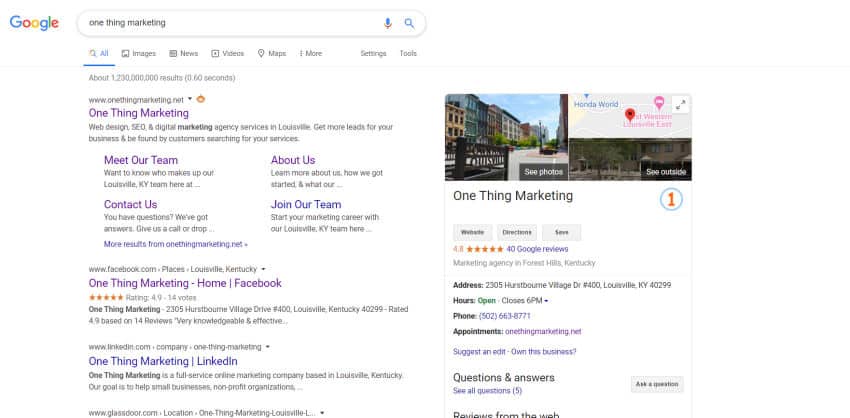850x418 pixels.
Task: Start voice search with microphone icon
Action: (x=388, y=23)
